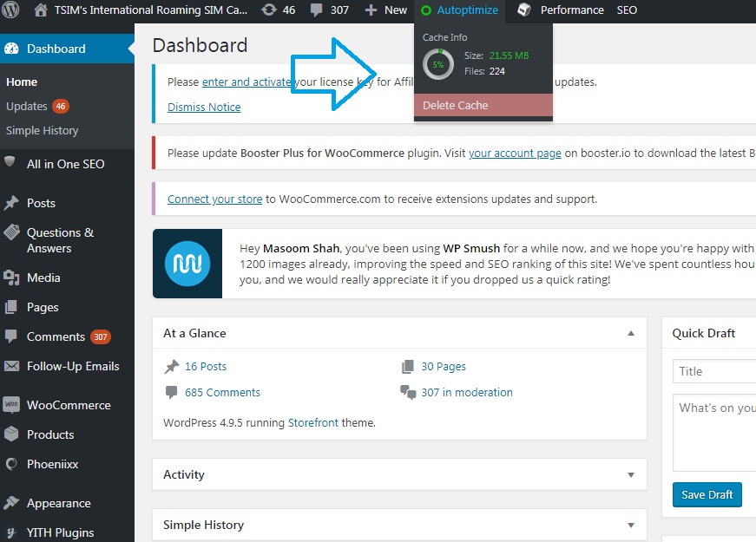Click the 307 comments count in admin bar
The image size is (756, 542).
(339, 10)
